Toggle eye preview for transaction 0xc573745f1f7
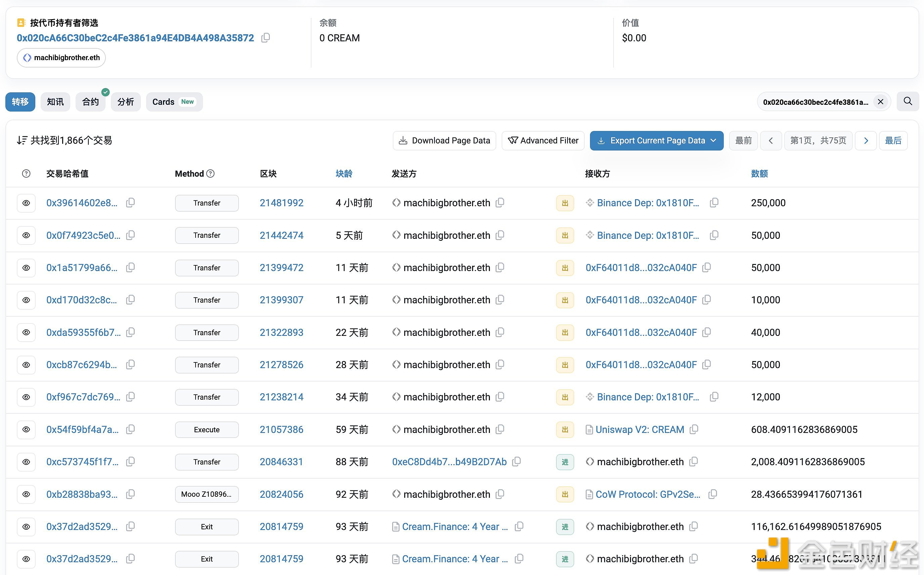 coord(26,462)
